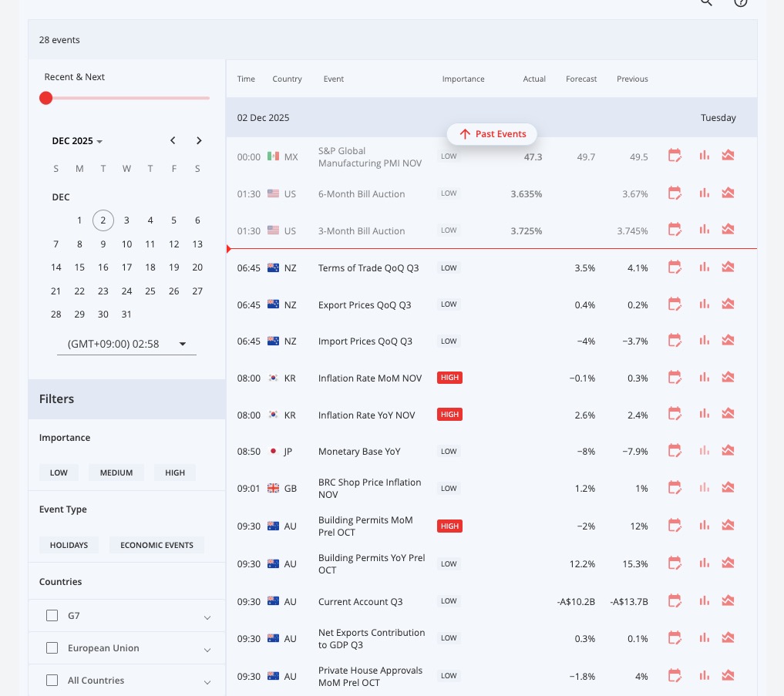View area chart for Monetary Base YoY
The height and width of the screenshot is (696, 784).
[x=728, y=451]
